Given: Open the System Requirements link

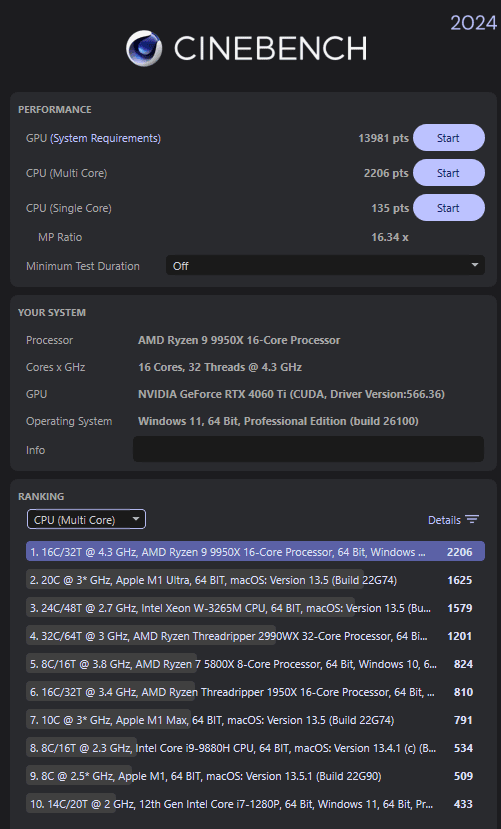Looking at the screenshot, I should (x=105, y=138).
